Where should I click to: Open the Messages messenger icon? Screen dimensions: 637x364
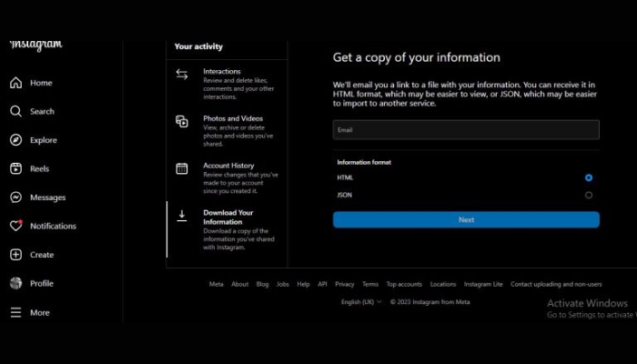click(15, 197)
